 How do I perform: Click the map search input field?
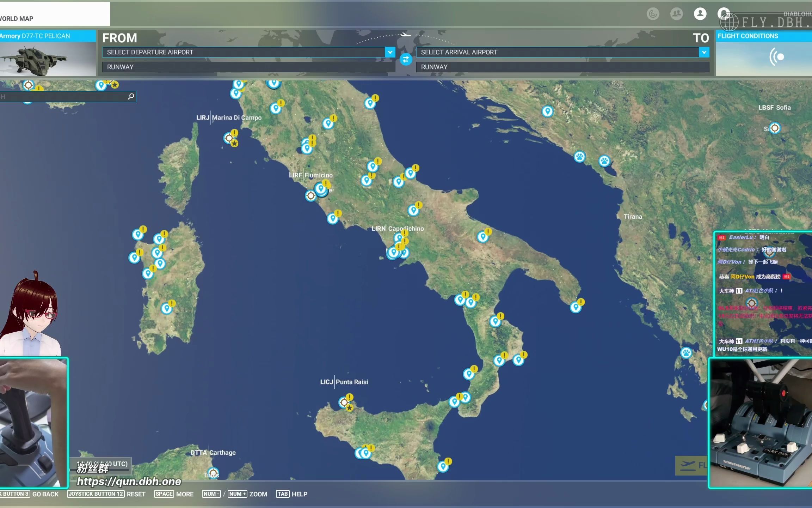63,96
